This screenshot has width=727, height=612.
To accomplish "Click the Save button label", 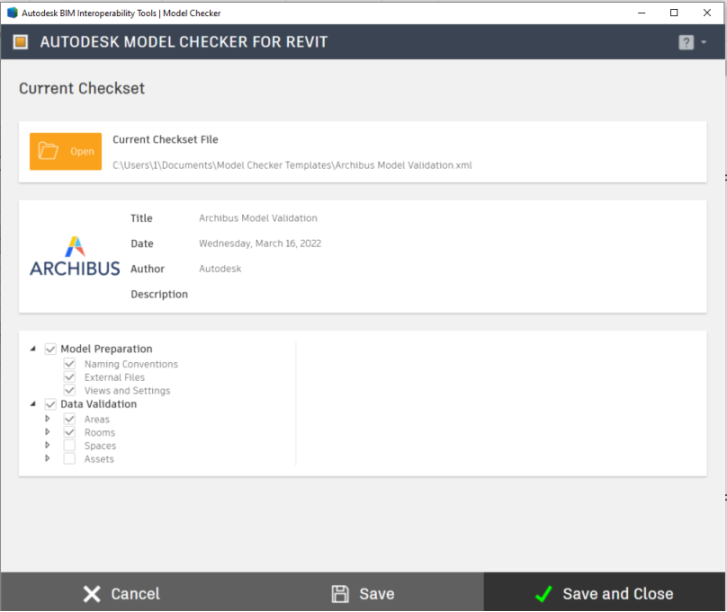I will [376, 594].
